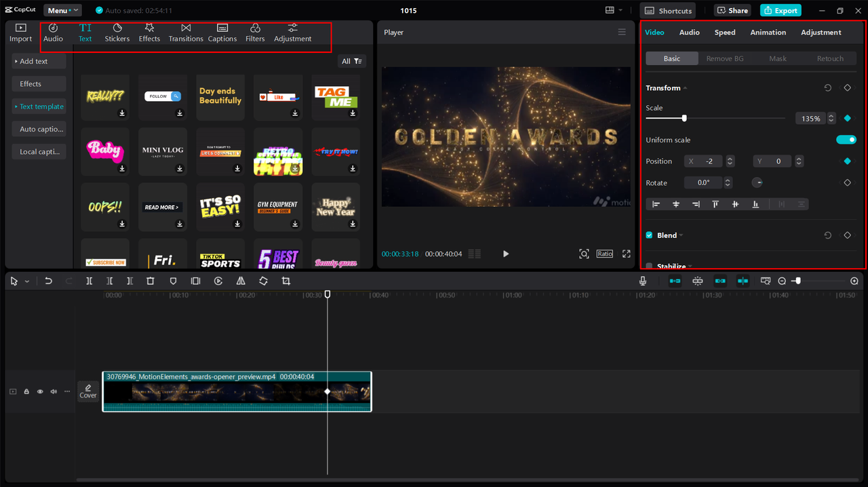Split the clip at the playhead
Viewport: 868px width, 487px height.
tap(89, 281)
